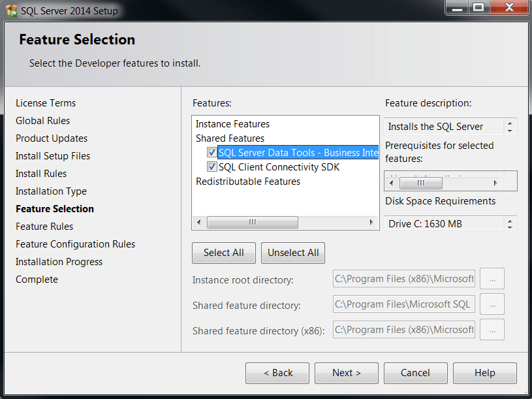Minimize the SQL Server 2014 Setup window
Image resolution: width=532 pixels, height=399 pixels.
[457, 7]
